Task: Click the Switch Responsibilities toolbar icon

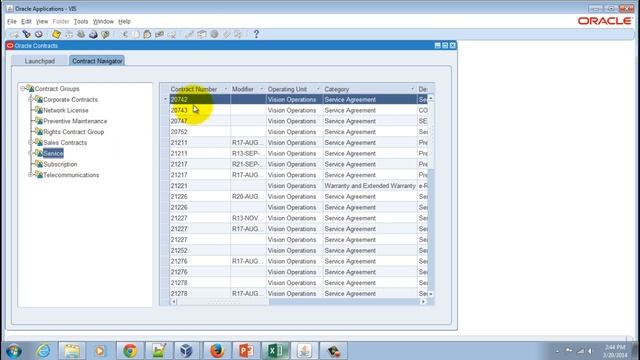Action: 81,34
